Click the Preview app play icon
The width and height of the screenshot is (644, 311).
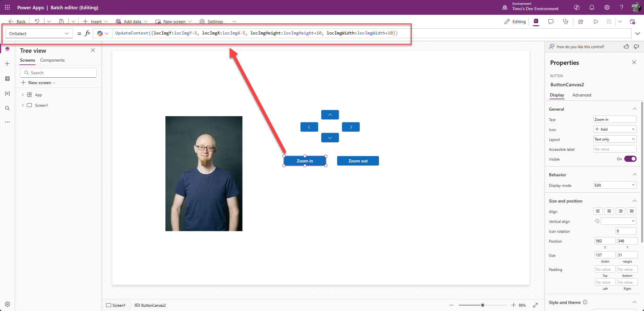(596, 22)
